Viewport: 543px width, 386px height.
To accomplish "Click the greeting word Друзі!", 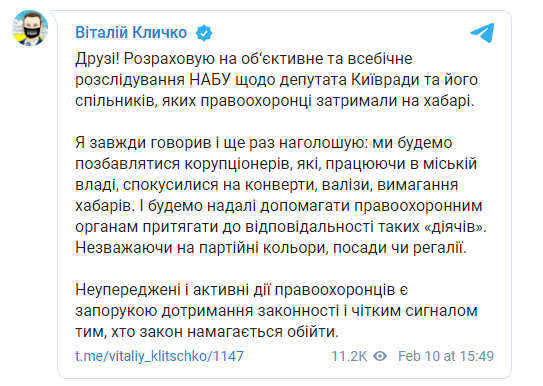I will pos(97,59).
